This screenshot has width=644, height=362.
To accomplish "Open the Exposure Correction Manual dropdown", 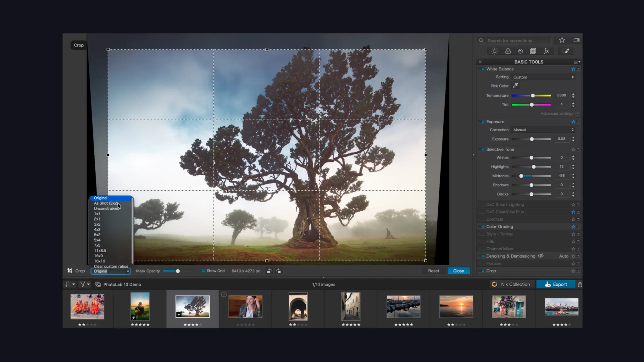I will click(543, 130).
